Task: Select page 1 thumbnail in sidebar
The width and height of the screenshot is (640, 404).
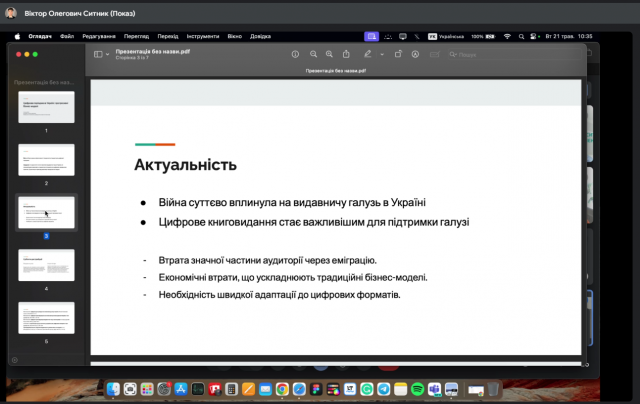Action: click(x=47, y=107)
